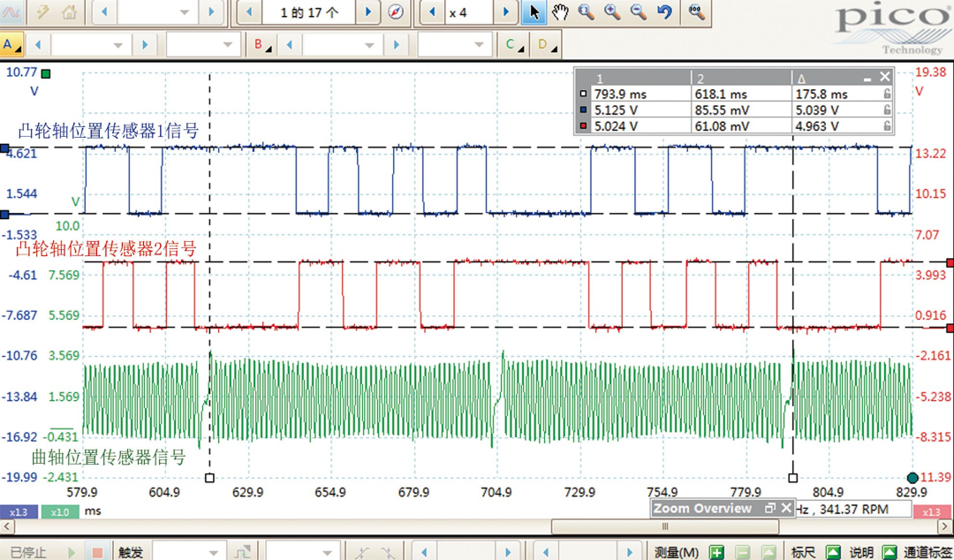Open channel B coupling dropdown

[x=479, y=44]
